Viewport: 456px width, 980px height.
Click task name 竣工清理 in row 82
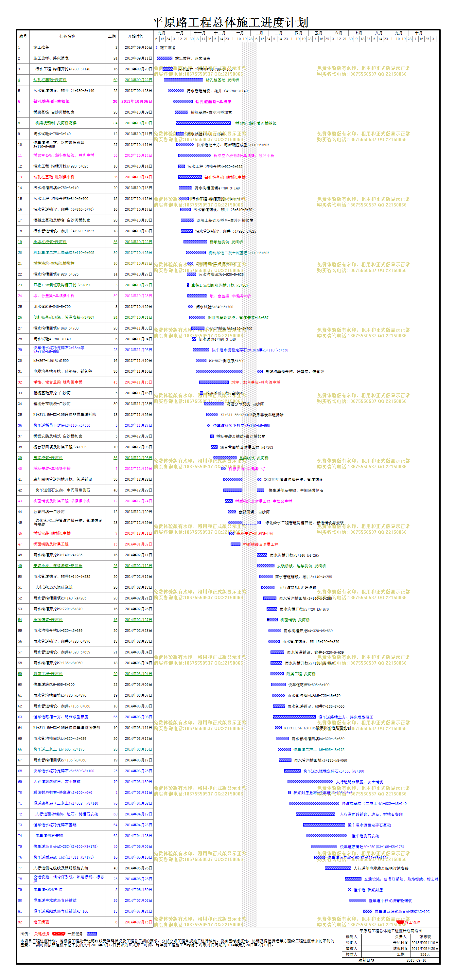click(41, 922)
